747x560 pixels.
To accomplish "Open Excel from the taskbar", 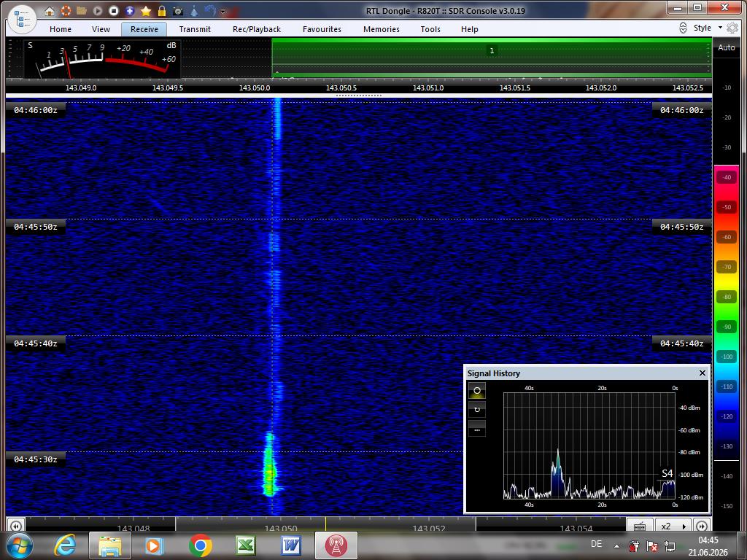I will click(245, 545).
